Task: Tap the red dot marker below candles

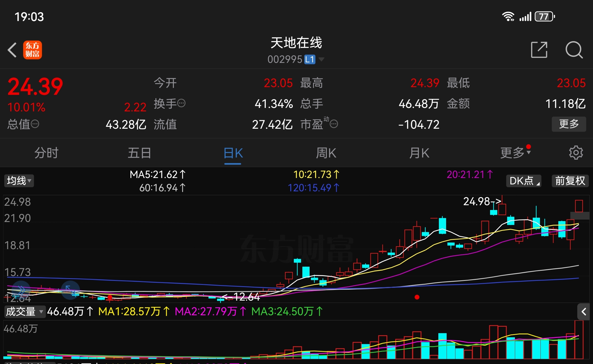Action: coord(417,297)
